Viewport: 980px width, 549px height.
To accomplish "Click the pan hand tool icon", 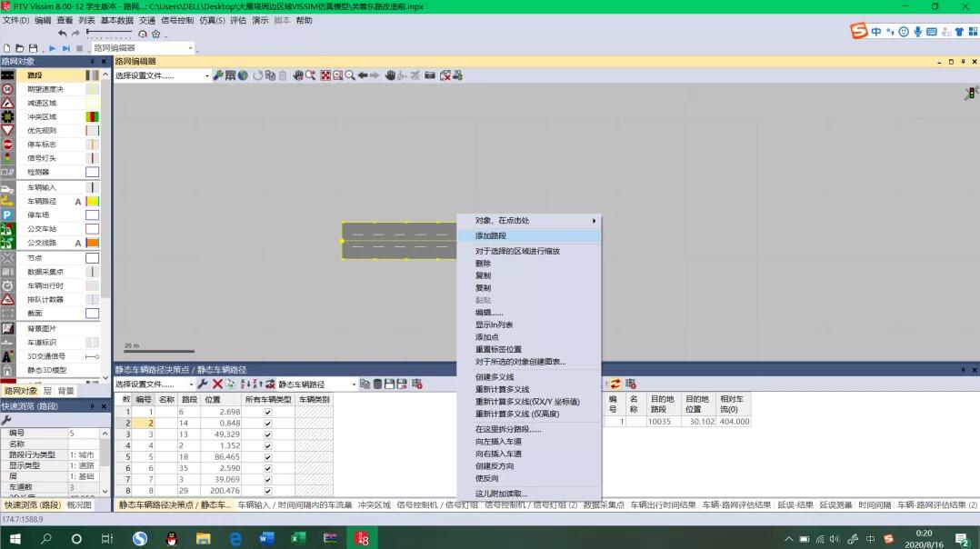I will coord(391,75).
